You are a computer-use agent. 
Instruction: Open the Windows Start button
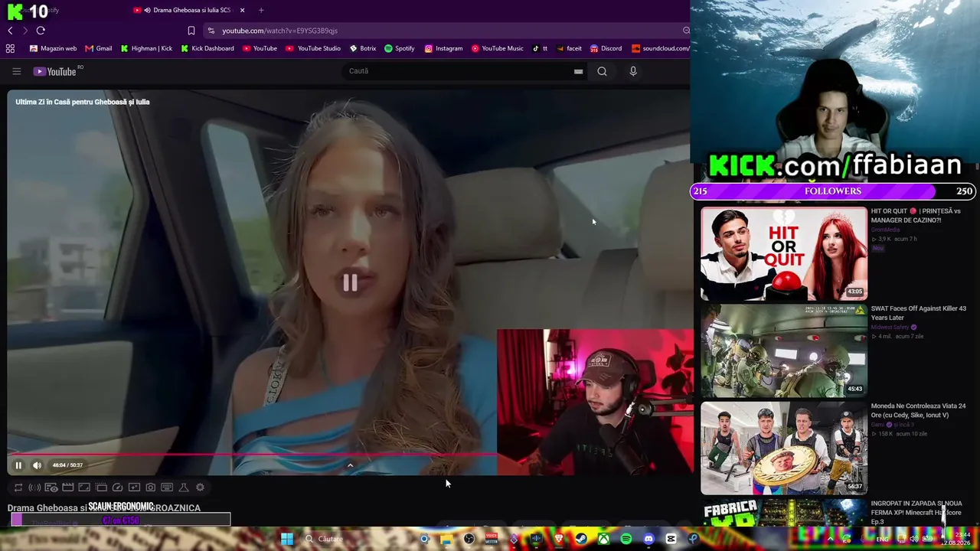click(x=287, y=539)
